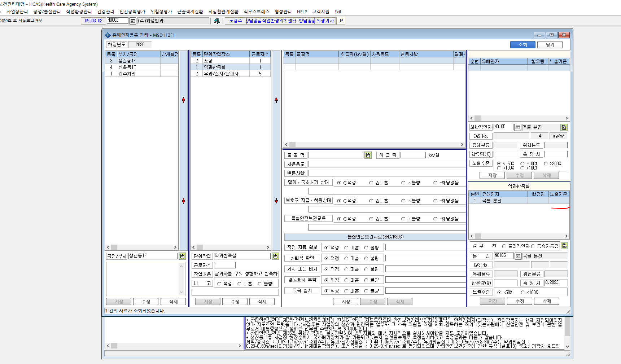Select 약과반죽실 row in workplace list
The width and height of the screenshot is (621, 364).
coord(231,67)
